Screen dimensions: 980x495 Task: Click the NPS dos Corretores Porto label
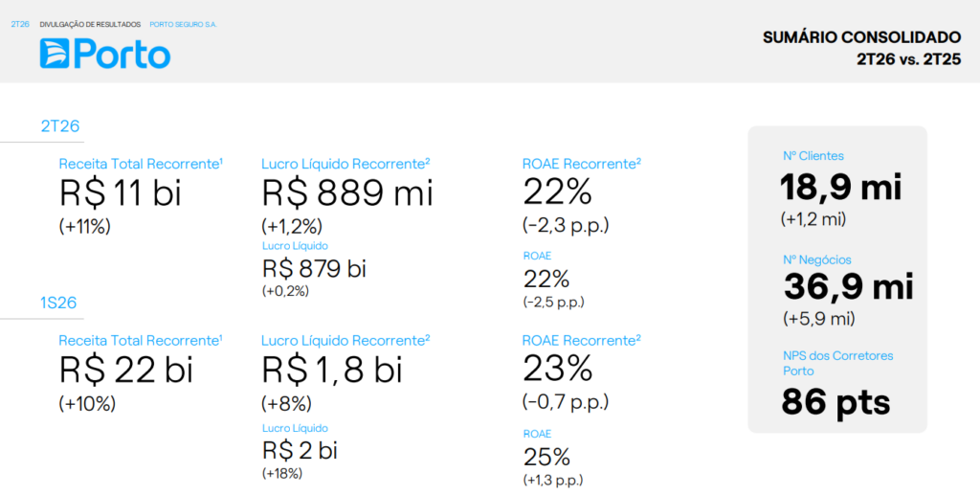(838, 363)
